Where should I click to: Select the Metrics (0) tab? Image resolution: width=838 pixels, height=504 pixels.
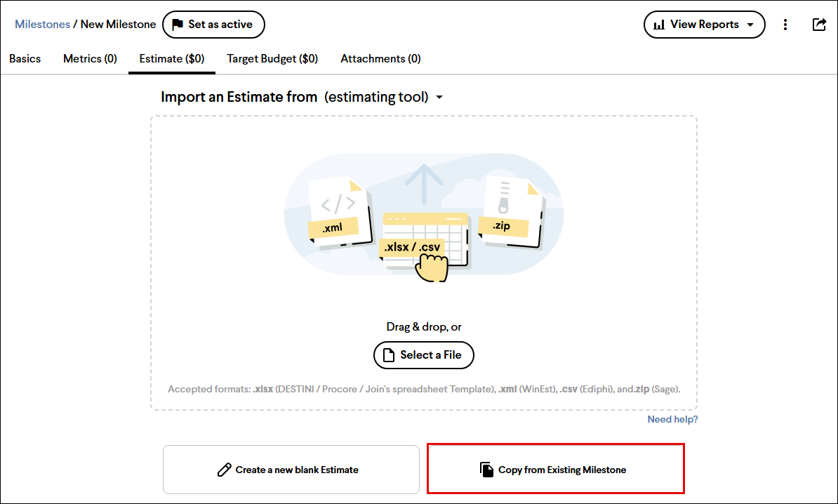pos(90,59)
